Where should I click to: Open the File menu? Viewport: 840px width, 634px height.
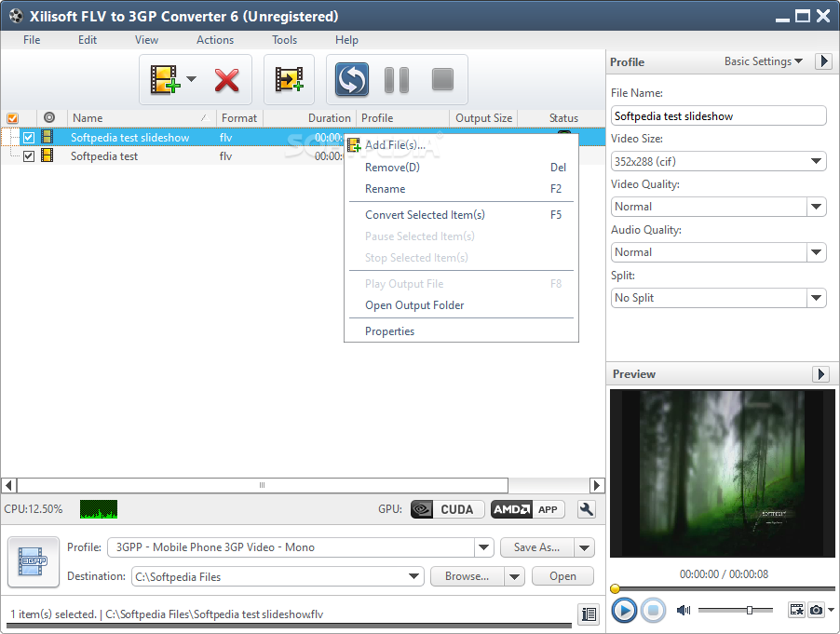[x=32, y=40]
